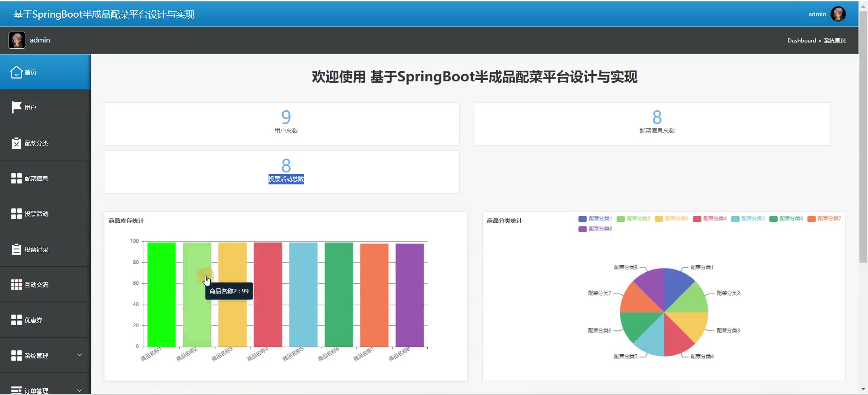Expand the 订单管理 submenu arrow
Viewport: 868px width, 395px height.
[x=80, y=390]
